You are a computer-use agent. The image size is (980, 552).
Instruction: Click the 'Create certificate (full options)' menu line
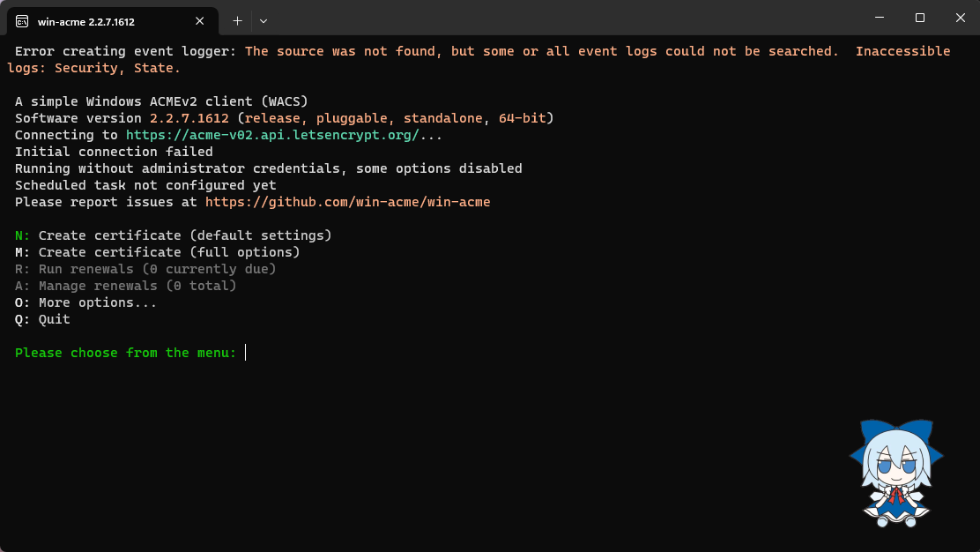click(157, 252)
